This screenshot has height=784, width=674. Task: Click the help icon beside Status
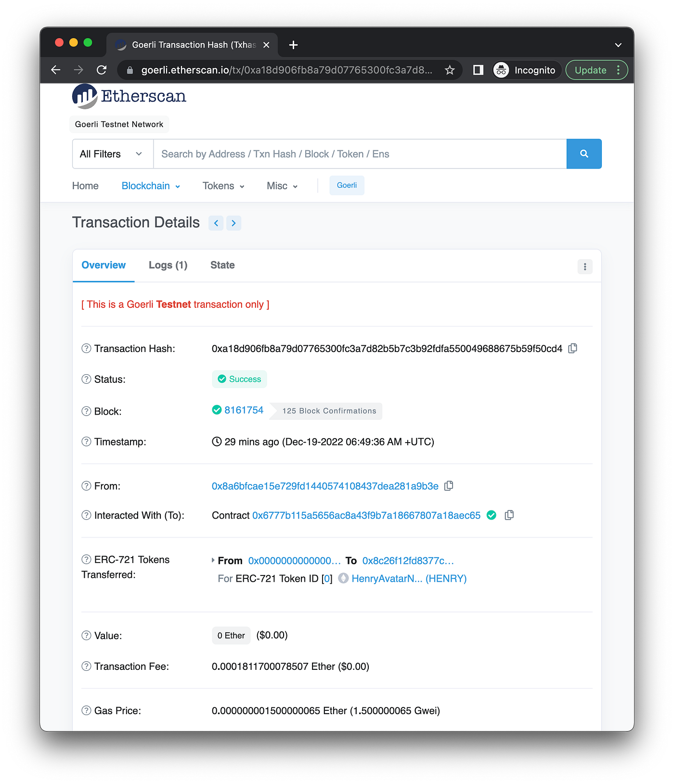pos(86,379)
